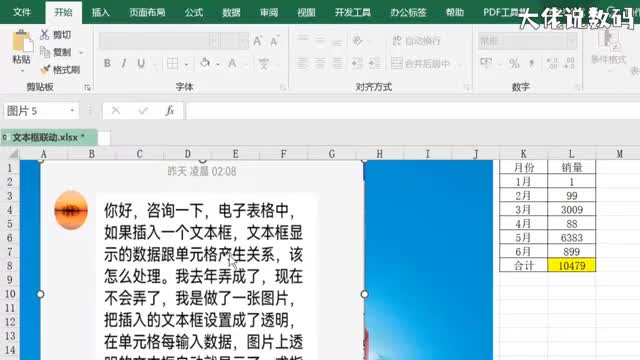Toggle Bold formatting button
The height and width of the screenshot is (360, 640).
click(107, 63)
